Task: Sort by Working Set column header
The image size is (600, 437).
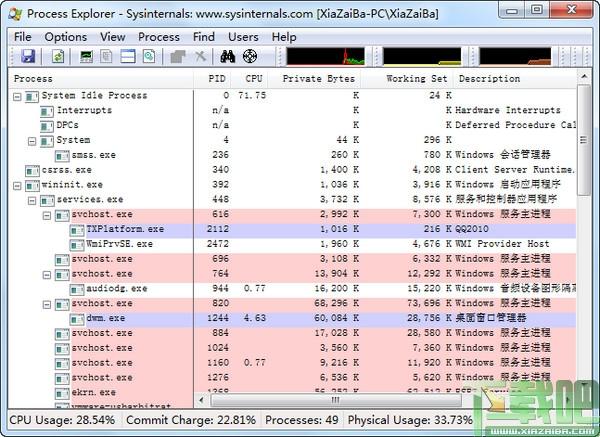Action: (407, 79)
